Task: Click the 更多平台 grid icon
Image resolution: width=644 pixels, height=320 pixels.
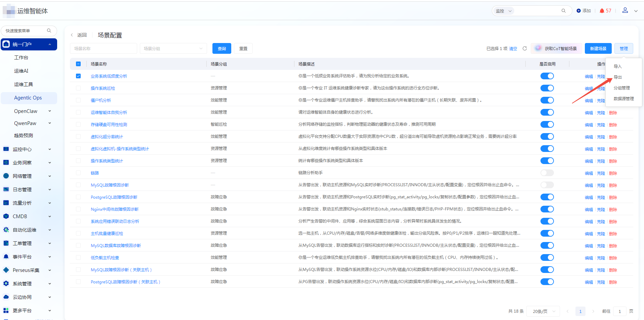Action: [6, 310]
